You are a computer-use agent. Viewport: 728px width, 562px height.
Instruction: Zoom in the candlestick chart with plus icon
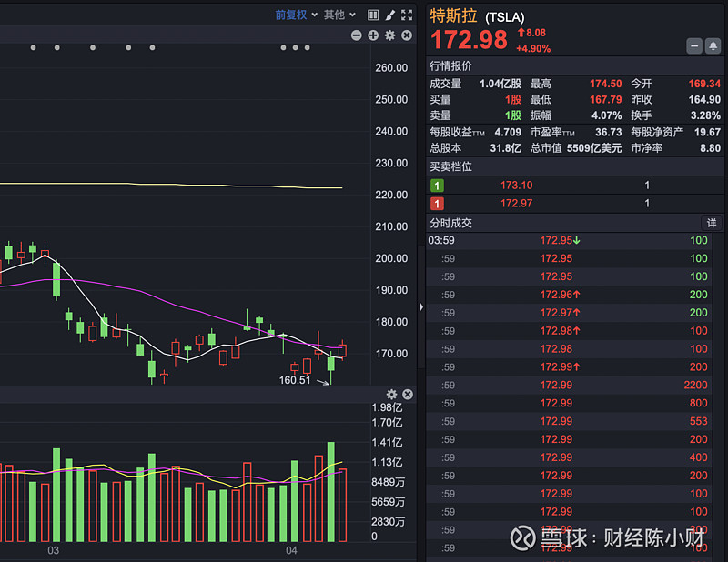pos(373,35)
